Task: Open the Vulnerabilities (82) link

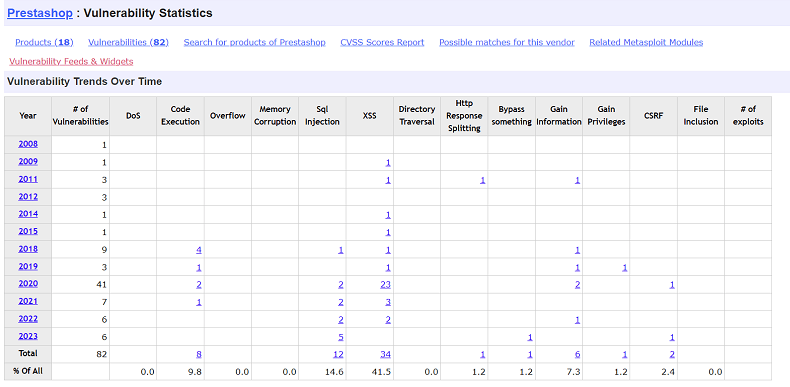Action: 128,42
